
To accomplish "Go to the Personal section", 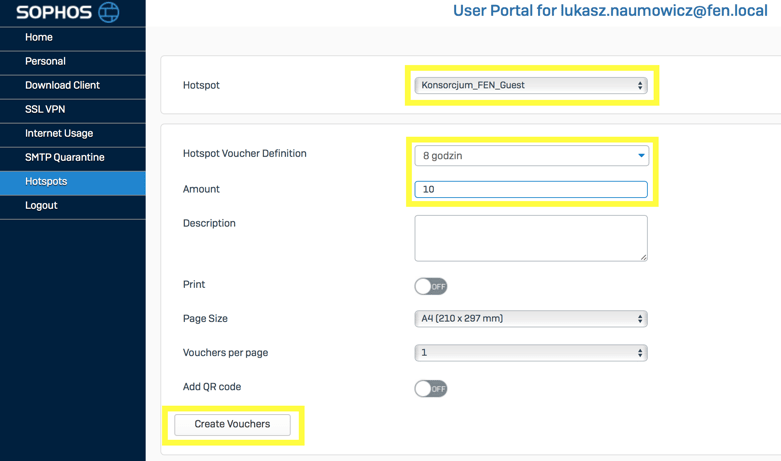I will click(45, 61).
